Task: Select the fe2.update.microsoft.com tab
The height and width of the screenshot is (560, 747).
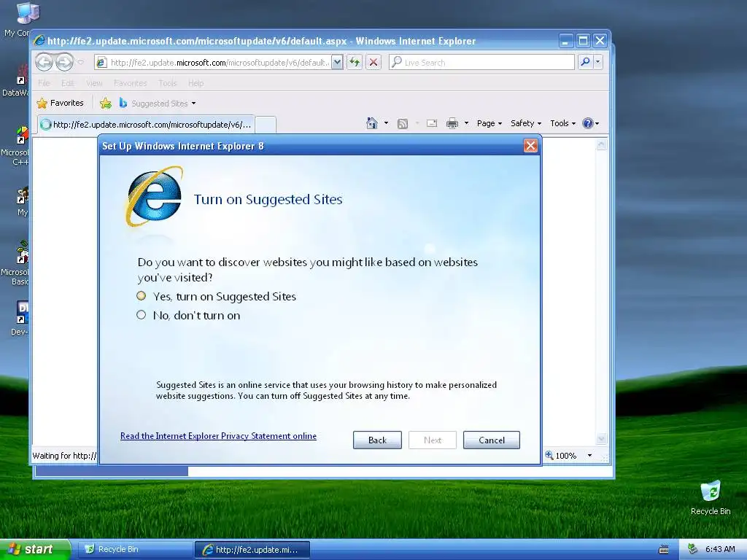Action: coord(146,124)
